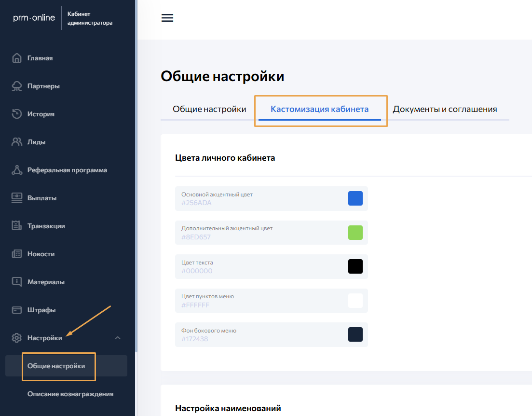Click the prm.online logo
The height and width of the screenshot is (416, 532).
34,18
